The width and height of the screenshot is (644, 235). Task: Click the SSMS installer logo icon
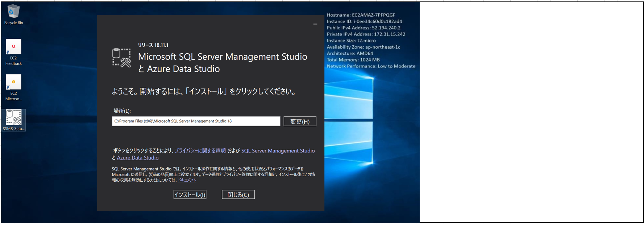coord(121,58)
